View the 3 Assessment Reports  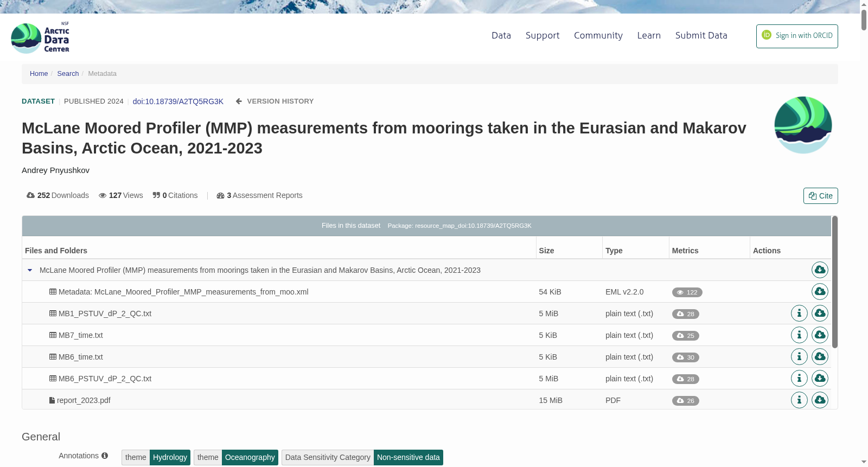[259, 195]
